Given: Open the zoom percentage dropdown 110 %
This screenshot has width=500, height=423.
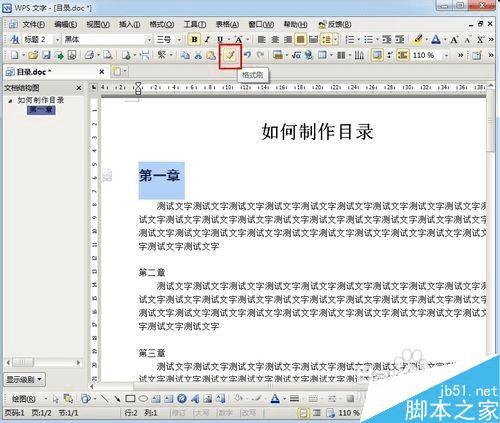Looking at the screenshot, I should 446,55.
